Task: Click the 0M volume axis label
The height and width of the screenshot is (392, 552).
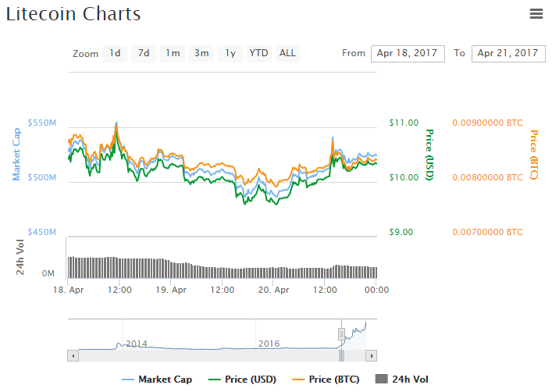Action: (x=48, y=273)
